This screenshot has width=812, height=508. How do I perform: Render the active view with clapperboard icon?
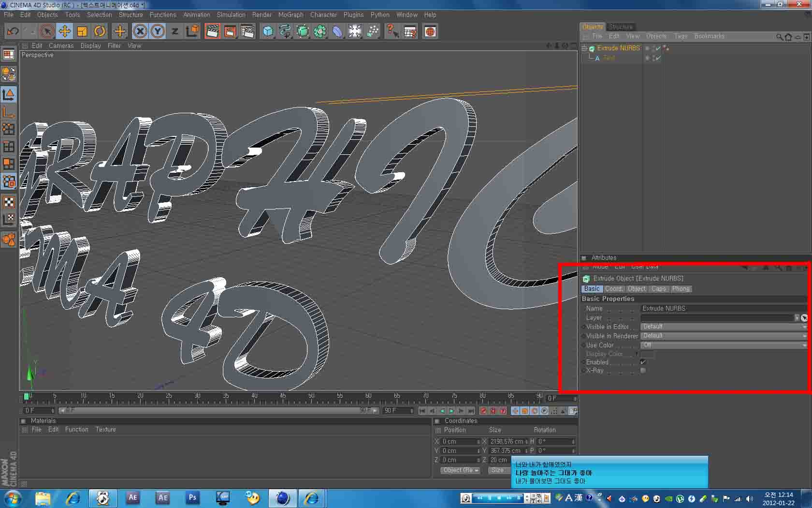212,31
